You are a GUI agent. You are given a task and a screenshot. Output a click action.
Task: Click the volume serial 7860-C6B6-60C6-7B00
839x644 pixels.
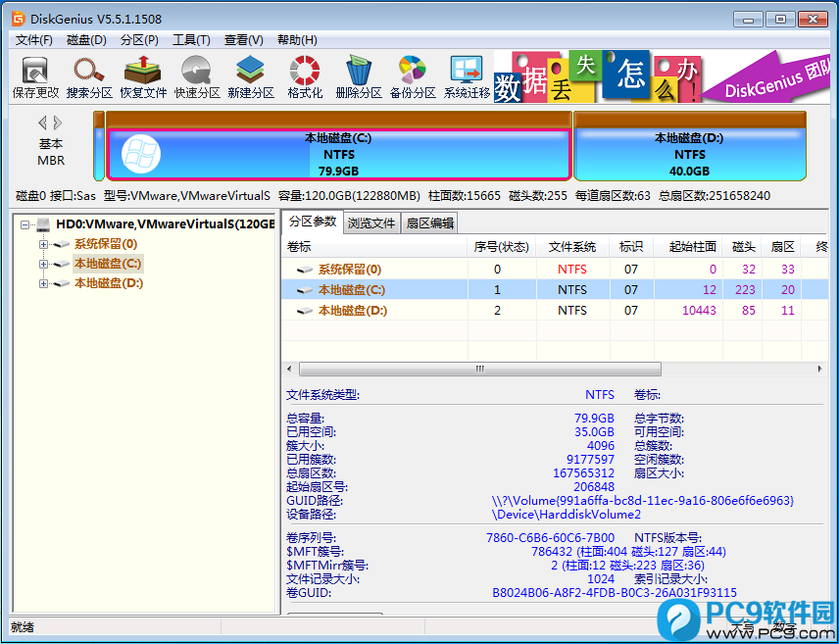click(x=550, y=538)
